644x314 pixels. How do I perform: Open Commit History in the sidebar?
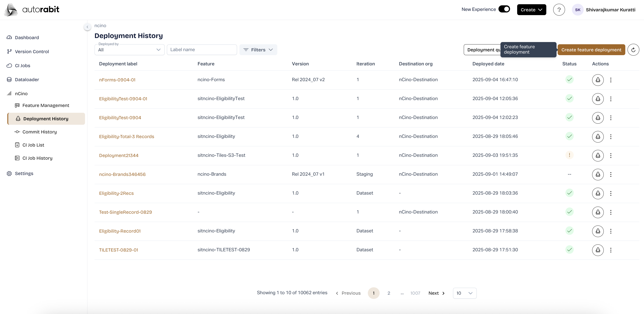[40, 132]
